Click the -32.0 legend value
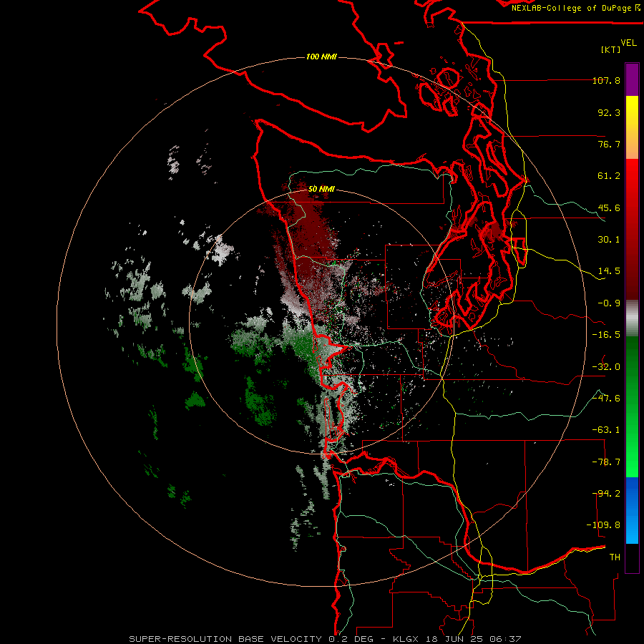The width and height of the screenshot is (644, 644). (606, 367)
